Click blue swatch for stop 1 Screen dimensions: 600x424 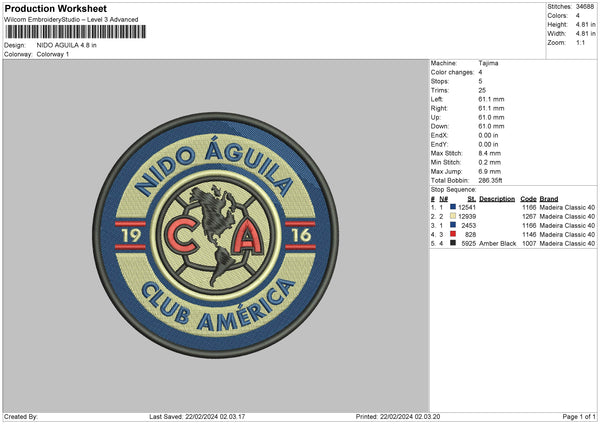(453, 207)
